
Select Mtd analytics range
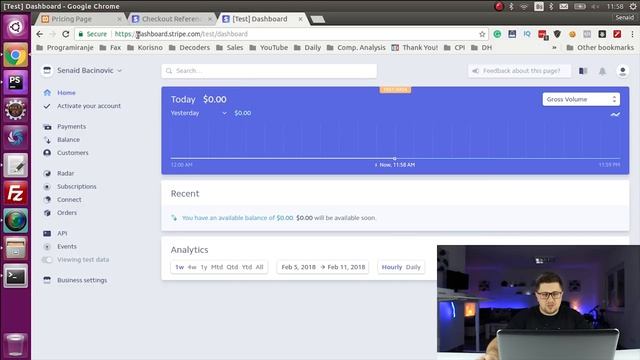(217, 267)
